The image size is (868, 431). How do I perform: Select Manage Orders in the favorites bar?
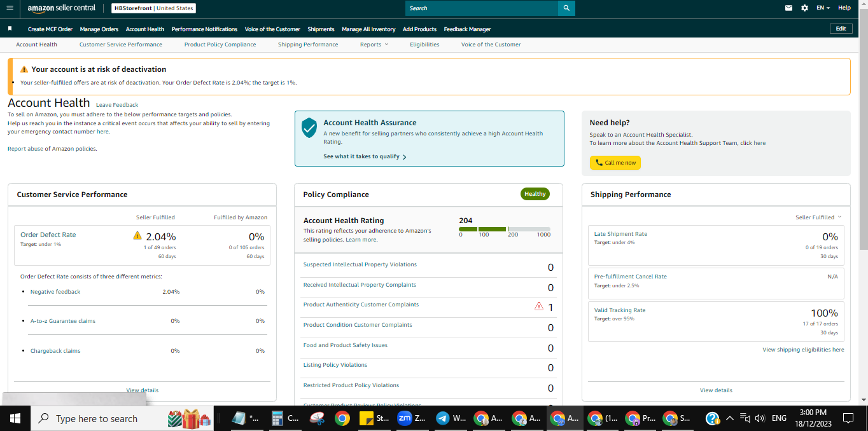pos(99,29)
